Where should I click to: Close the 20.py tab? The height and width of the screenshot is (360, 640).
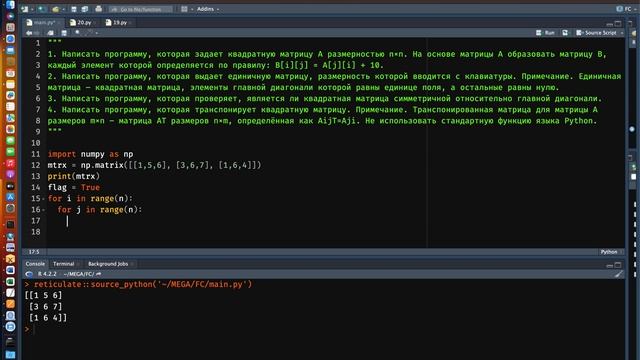[x=95, y=23]
